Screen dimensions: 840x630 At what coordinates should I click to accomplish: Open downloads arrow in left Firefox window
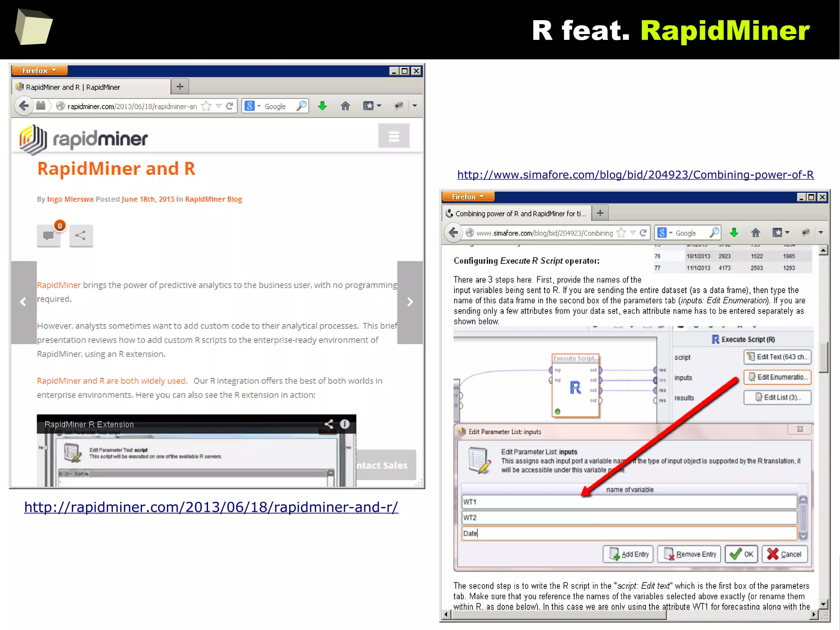(x=322, y=106)
